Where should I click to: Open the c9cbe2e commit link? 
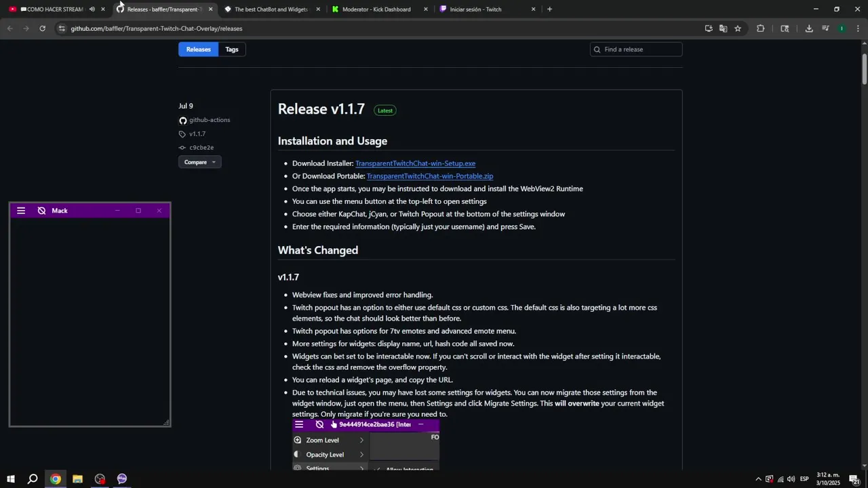201,148
